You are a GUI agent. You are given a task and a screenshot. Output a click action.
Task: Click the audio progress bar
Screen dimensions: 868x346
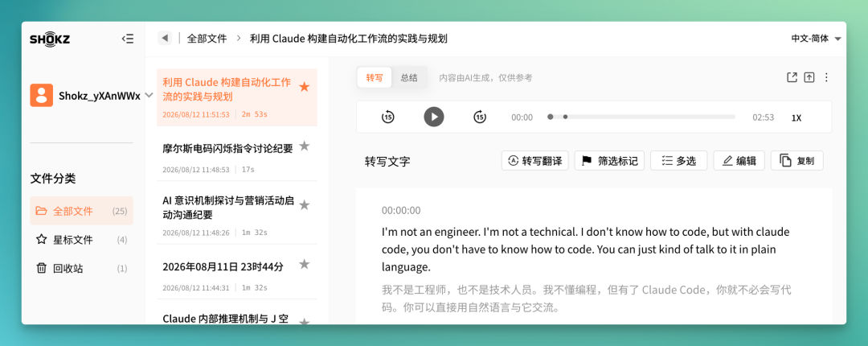click(642, 117)
